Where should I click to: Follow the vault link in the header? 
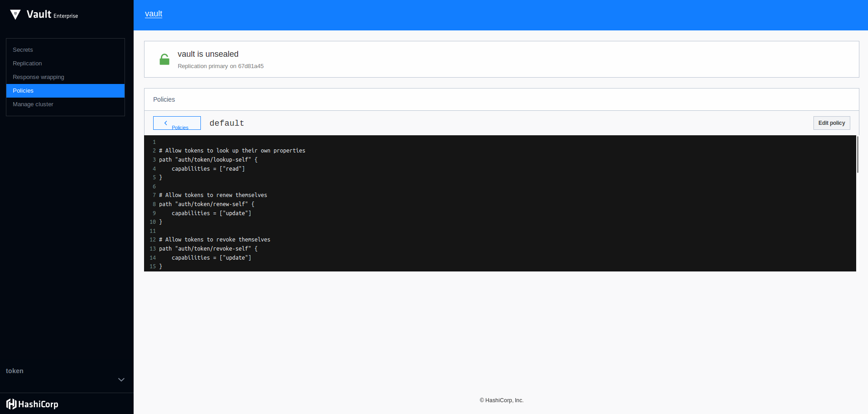pos(154,14)
